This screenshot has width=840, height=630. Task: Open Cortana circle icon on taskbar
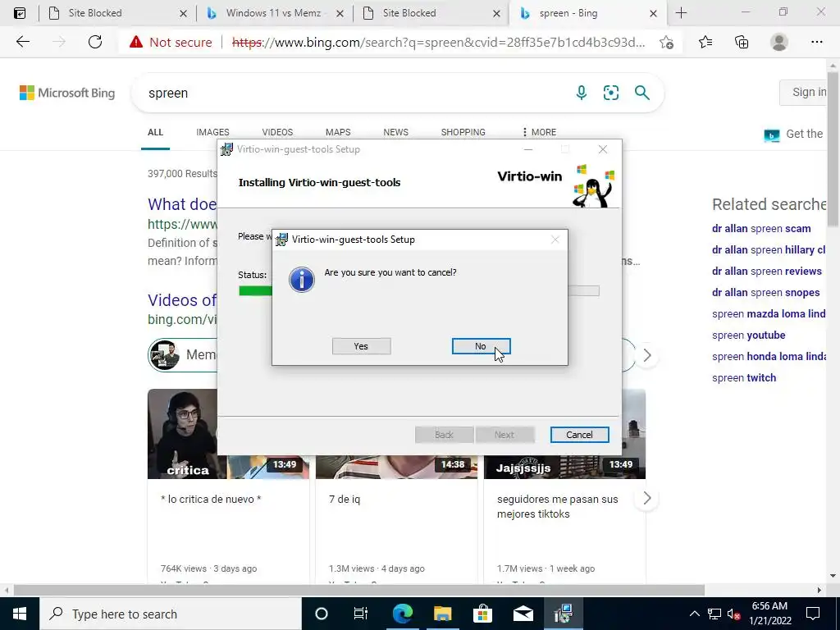pos(321,614)
